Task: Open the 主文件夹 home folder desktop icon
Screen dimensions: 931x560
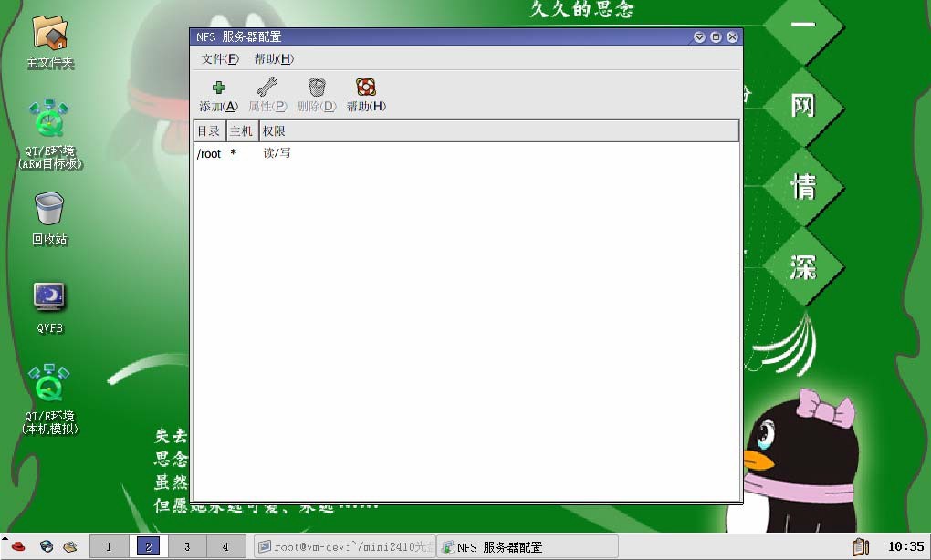Action: [50, 34]
